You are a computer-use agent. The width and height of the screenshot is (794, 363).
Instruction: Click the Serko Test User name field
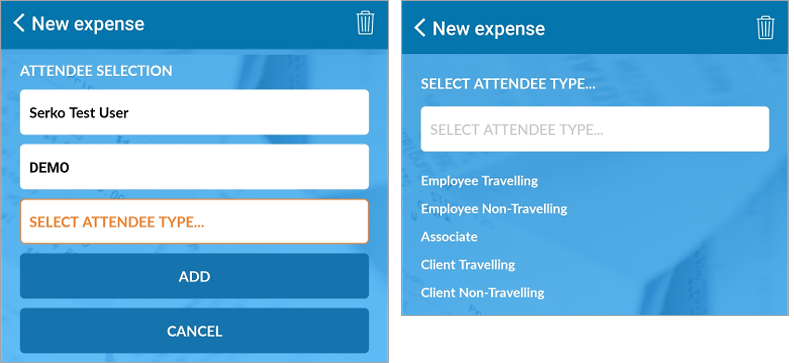click(x=194, y=112)
